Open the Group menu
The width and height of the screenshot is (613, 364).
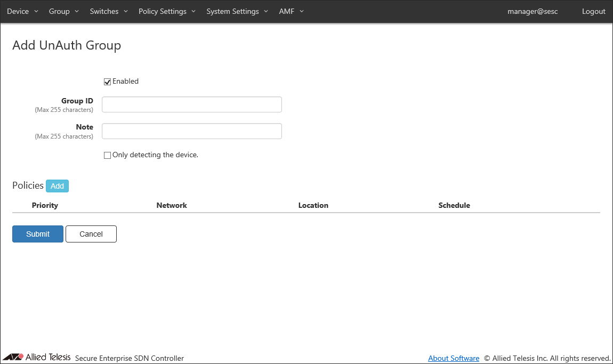(64, 11)
